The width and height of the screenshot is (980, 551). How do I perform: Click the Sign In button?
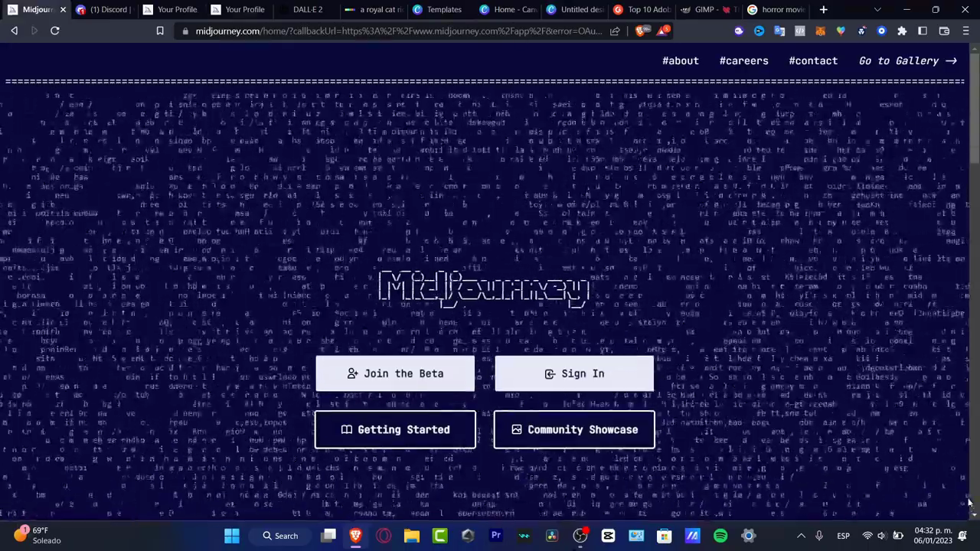pyautogui.click(x=574, y=373)
